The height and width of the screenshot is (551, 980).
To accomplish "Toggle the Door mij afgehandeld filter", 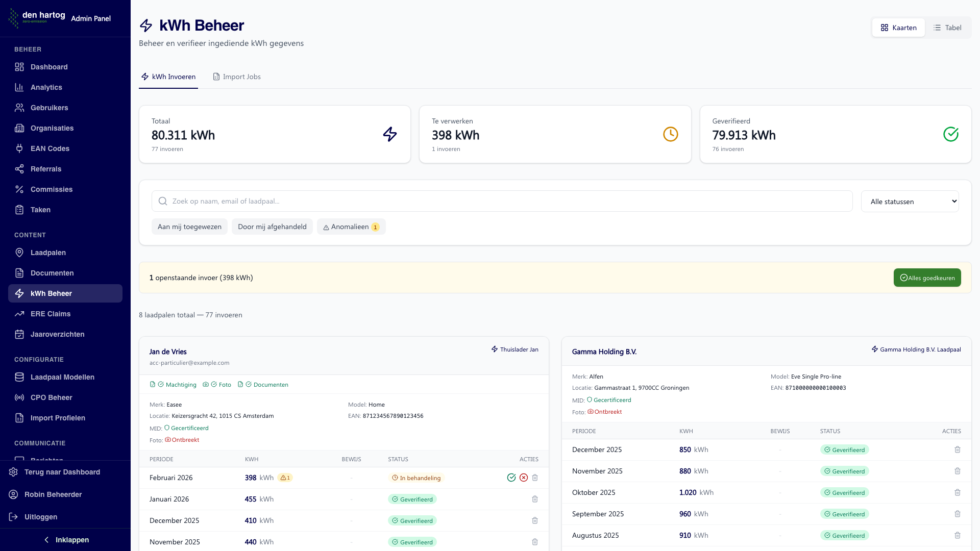I will tap(272, 227).
